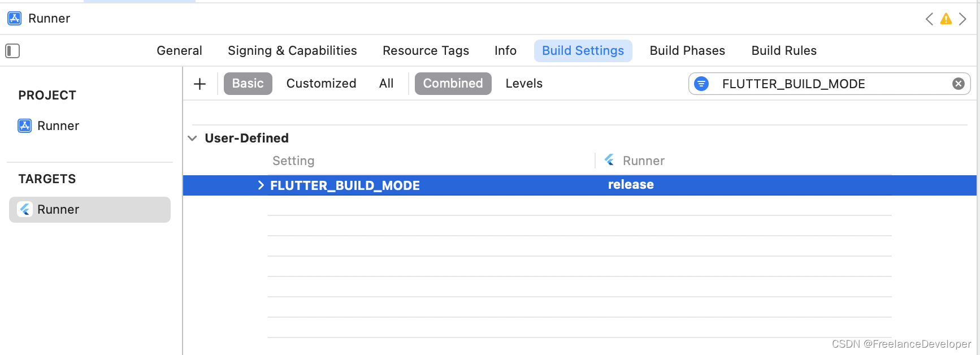This screenshot has width=980, height=355.
Task: Click the Runner project file icon in header
Action: (15, 18)
